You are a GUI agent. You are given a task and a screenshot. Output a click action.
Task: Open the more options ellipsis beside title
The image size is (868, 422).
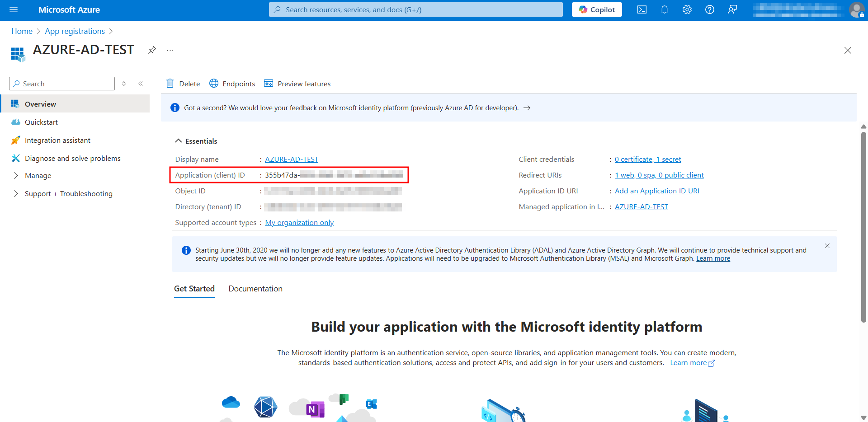170,50
